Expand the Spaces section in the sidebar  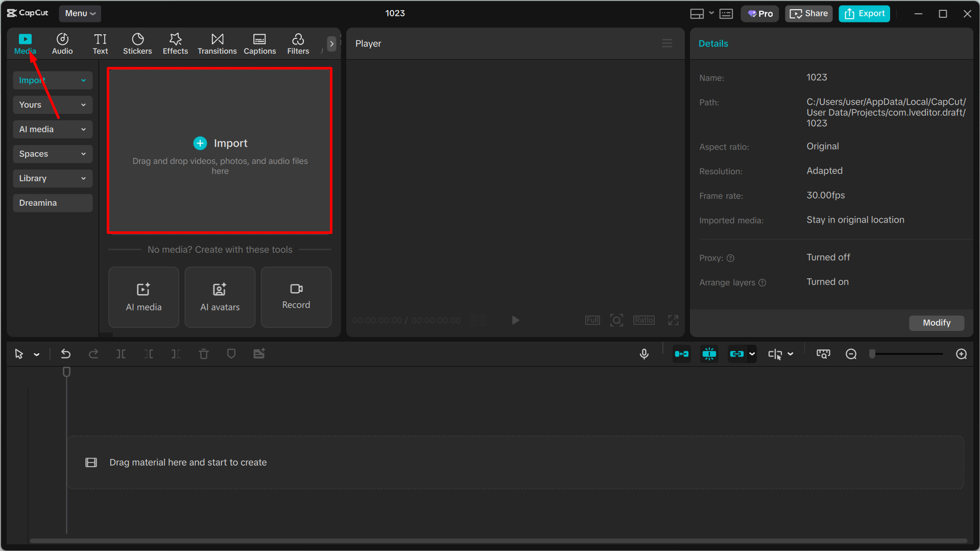83,154
